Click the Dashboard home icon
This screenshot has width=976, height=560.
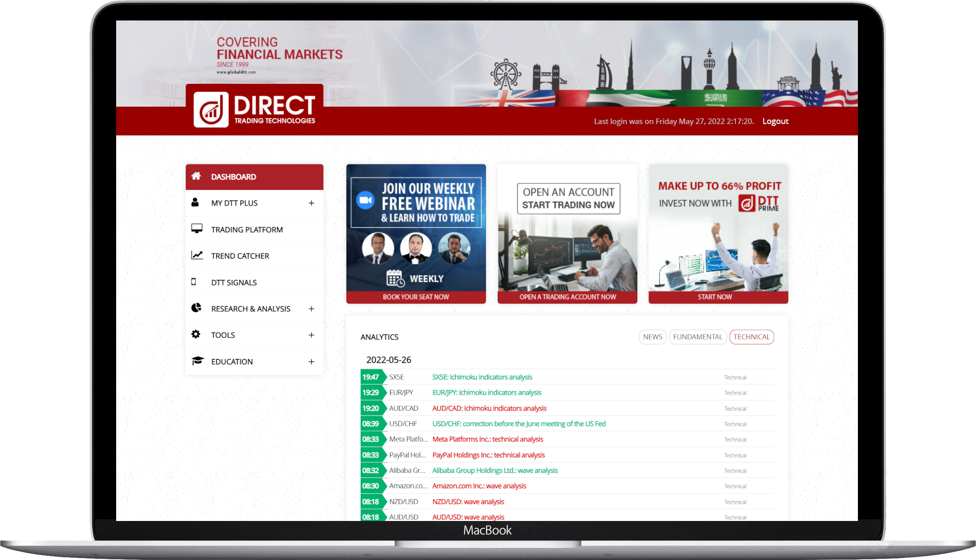click(x=196, y=176)
